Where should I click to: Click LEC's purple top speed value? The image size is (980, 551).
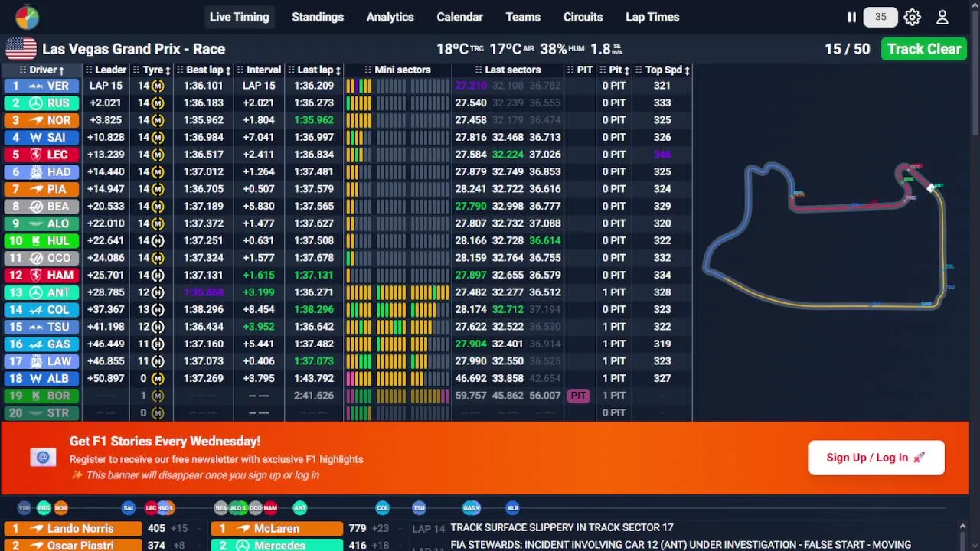tap(662, 155)
